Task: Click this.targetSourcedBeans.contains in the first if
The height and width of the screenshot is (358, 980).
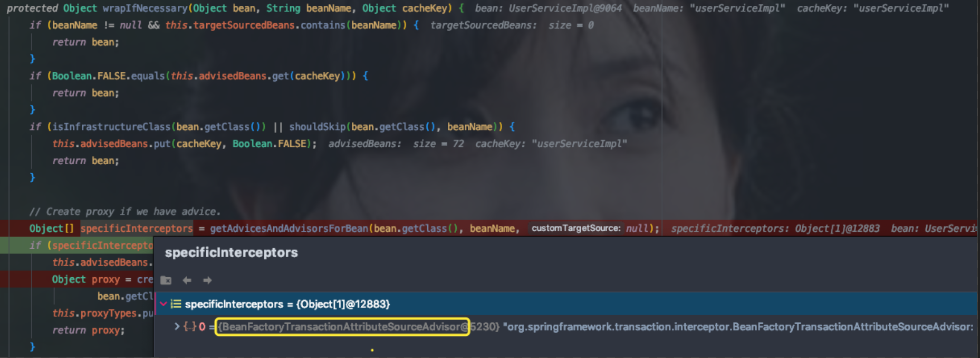Action: pyautogui.click(x=256, y=25)
